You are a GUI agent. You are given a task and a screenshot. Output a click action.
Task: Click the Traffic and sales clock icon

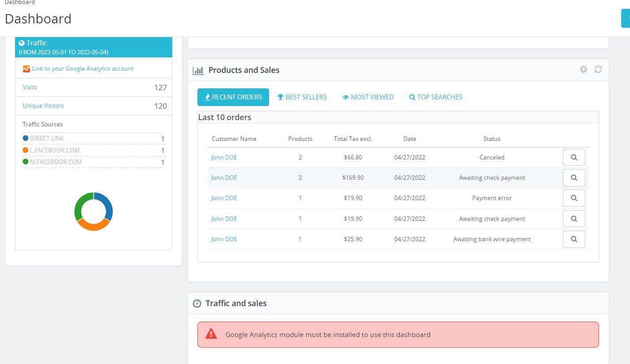click(x=197, y=303)
